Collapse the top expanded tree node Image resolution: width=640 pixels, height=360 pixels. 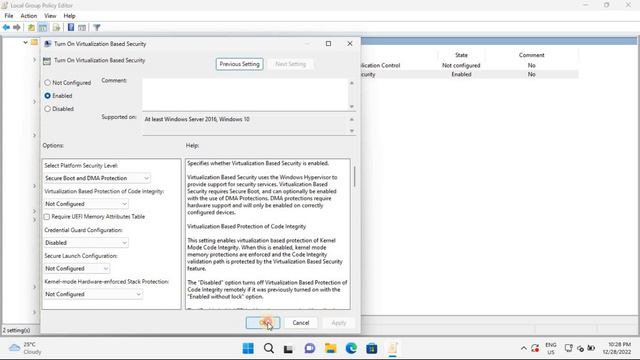(x=25, y=42)
